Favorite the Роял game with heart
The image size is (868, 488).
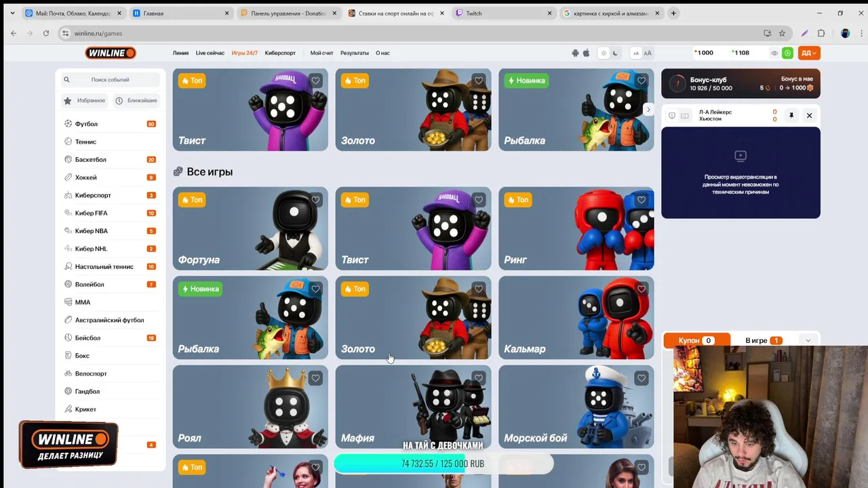315,378
